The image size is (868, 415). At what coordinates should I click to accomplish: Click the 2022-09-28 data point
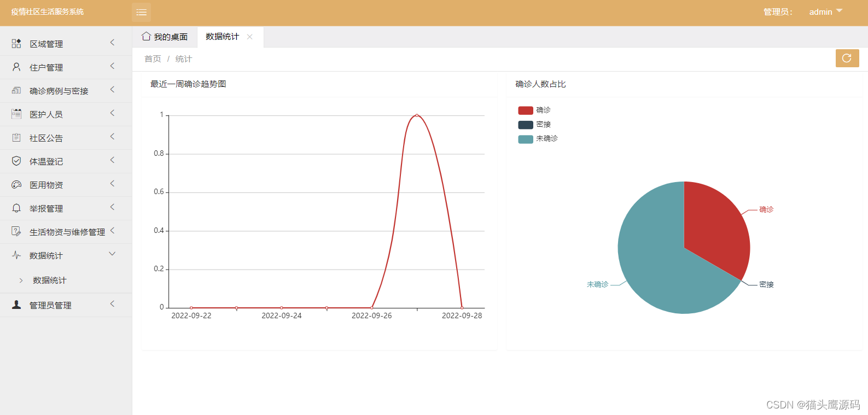point(462,308)
